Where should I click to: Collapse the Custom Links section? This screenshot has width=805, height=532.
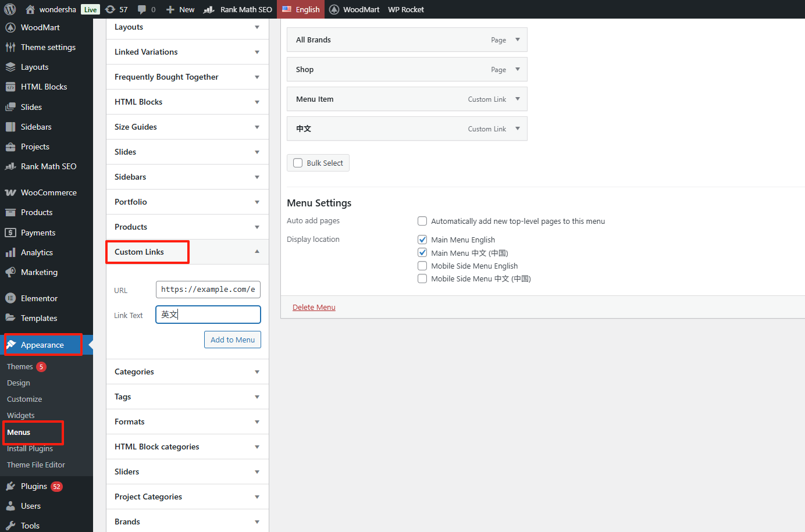pyautogui.click(x=257, y=252)
